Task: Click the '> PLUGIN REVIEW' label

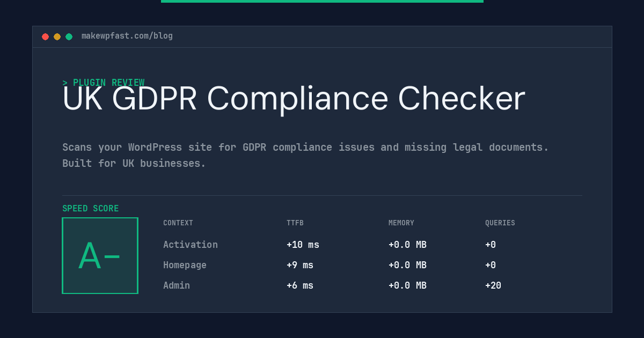Action: pos(104,83)
